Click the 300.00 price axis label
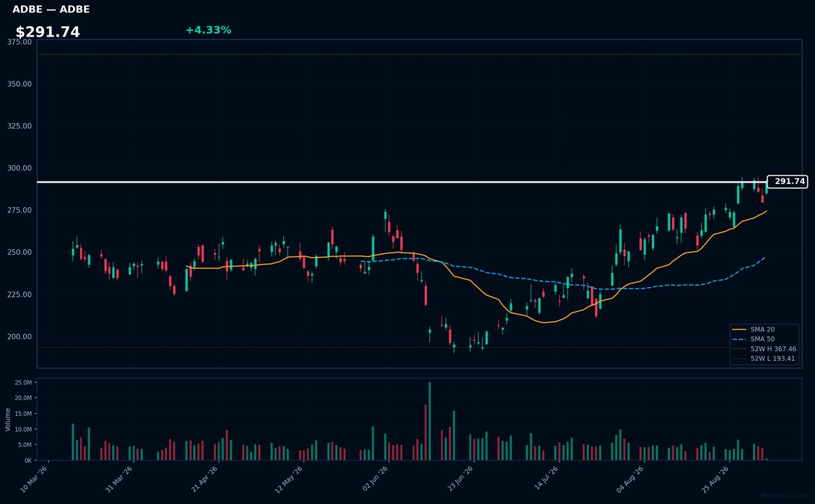 click(19, 168)
